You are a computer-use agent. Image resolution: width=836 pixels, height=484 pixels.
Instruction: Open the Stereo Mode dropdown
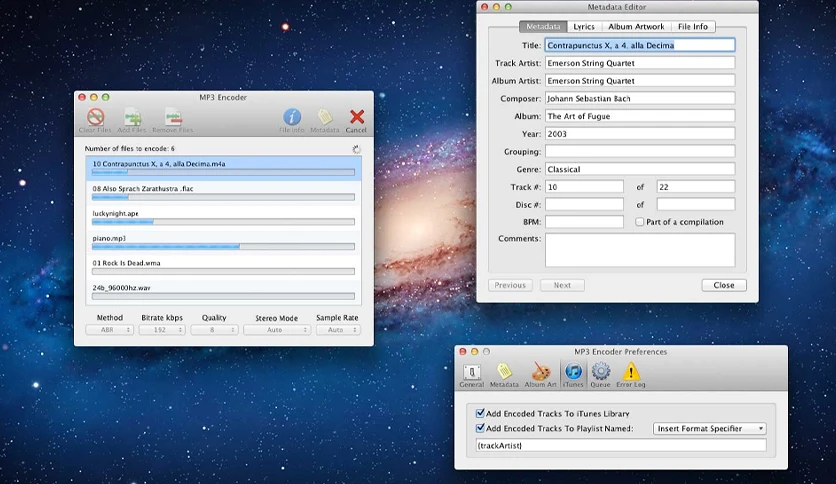pyautogui.click(x=277, y=330)
